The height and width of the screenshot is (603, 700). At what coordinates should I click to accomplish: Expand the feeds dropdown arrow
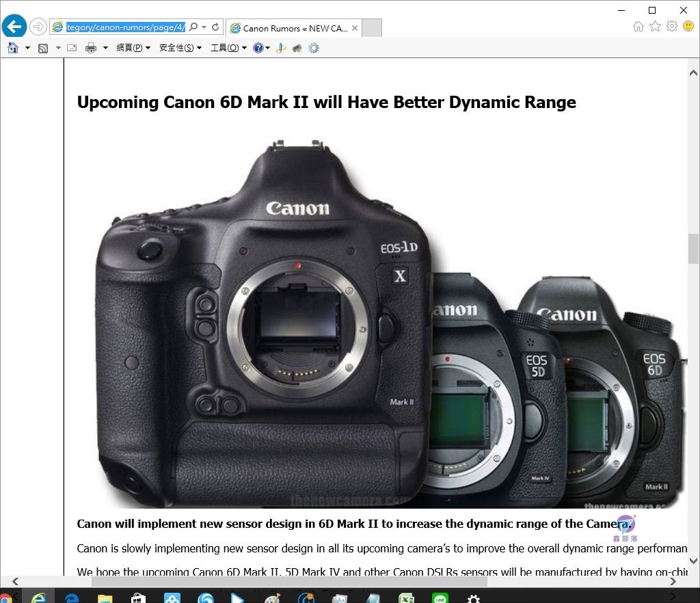58,48
